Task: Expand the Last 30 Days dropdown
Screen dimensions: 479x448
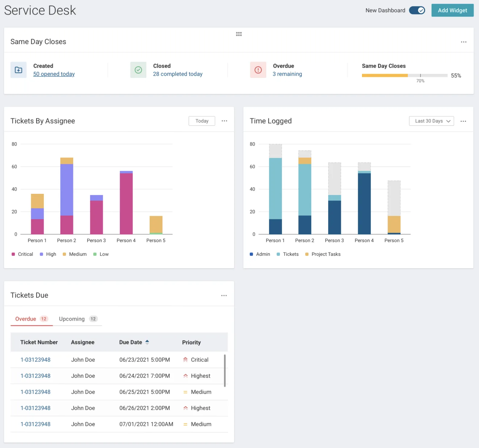Action: 431,121
